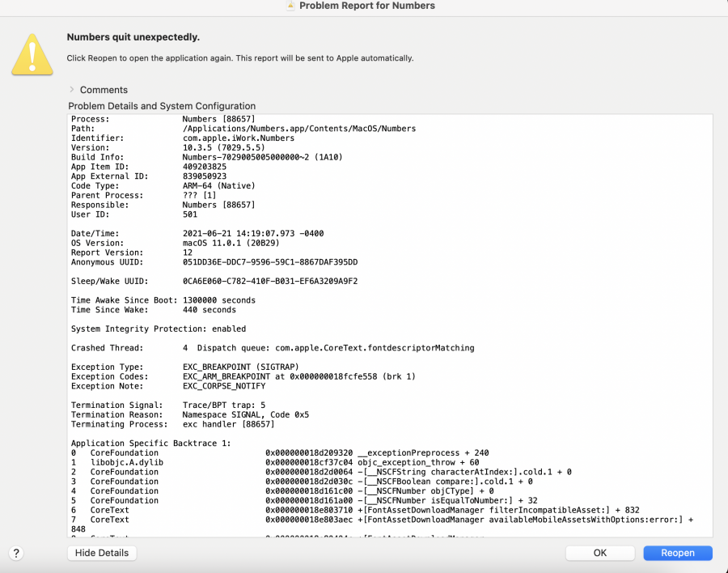Click the FontAssetDownloadManager availableMobileAssetsWithOptions backtrace entry

(525, 520)
